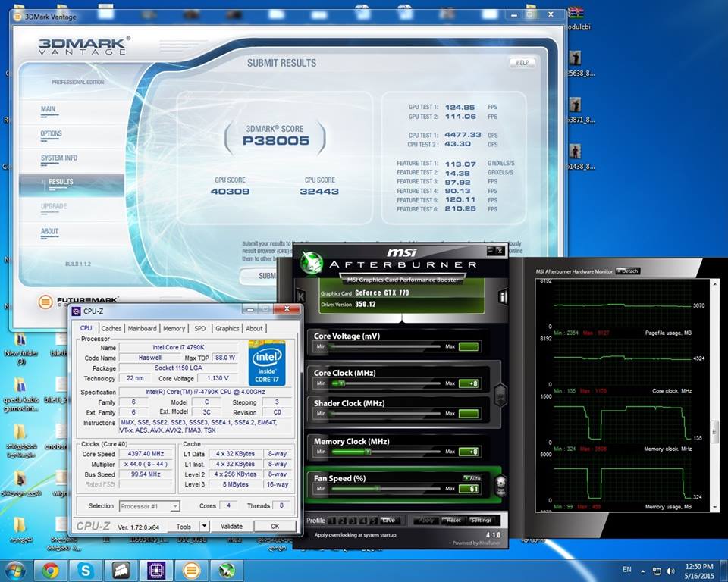Select profile slot 1 in Afterburner
The image size is (728, 582).
coord(333,521)
